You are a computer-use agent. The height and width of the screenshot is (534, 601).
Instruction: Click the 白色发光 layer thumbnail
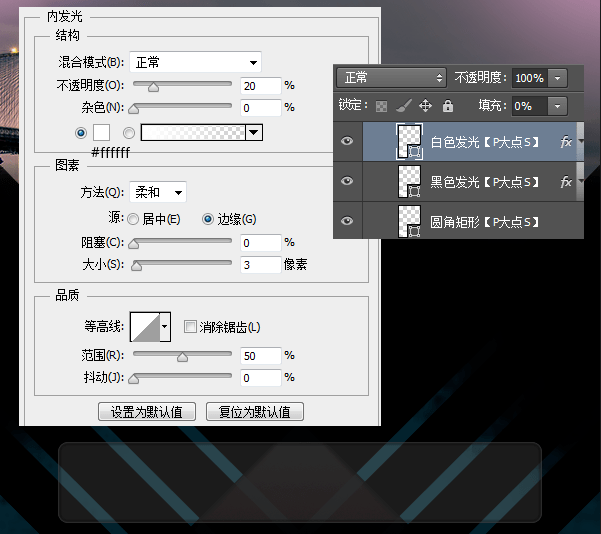[x=409, y=141]
